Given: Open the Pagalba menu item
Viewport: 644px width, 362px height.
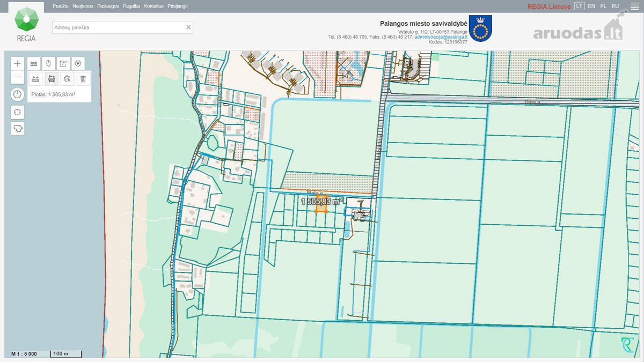Looking at the screenshot, I should tap(131, 6).
